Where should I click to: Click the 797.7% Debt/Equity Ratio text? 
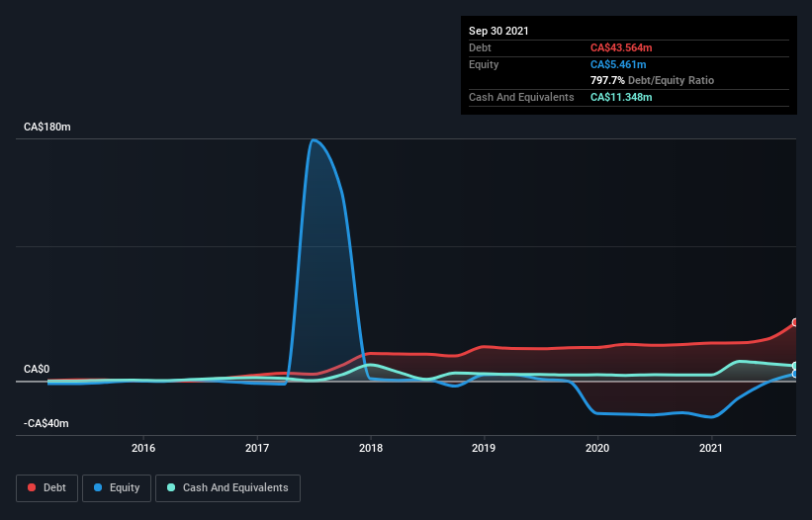[x=652, y=80]
